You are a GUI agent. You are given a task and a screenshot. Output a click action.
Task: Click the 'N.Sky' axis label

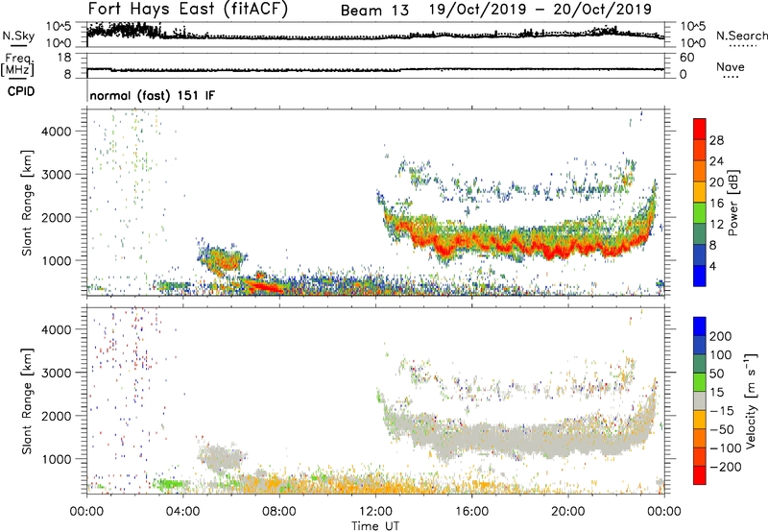[x=18, y=36]
